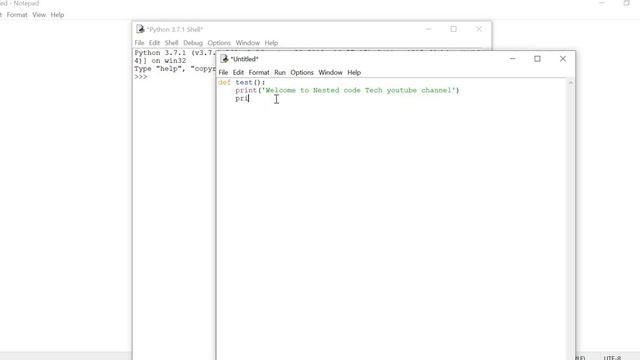
Task: Open Edit menu in Python Shell window
Action: point(154,43)
